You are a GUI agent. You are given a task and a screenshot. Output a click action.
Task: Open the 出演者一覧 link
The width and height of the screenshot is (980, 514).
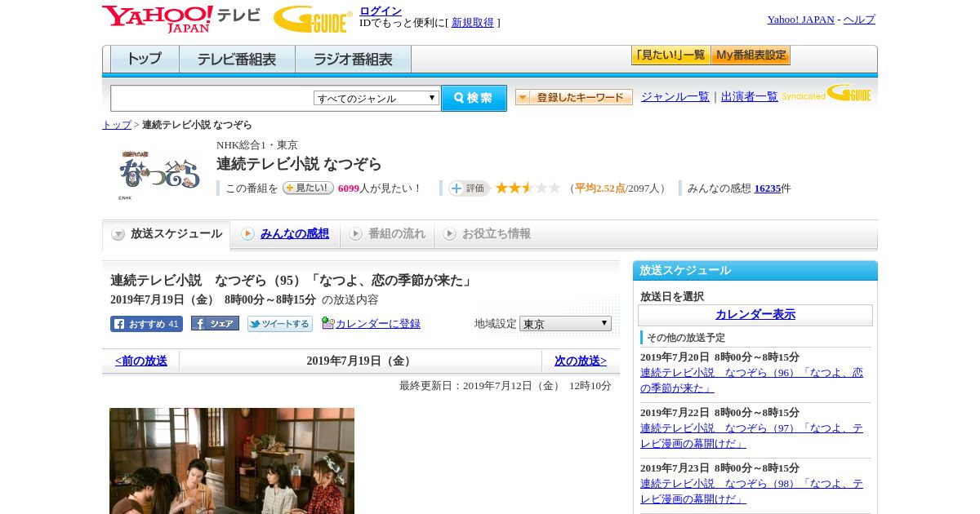click(x=750, y=96)
